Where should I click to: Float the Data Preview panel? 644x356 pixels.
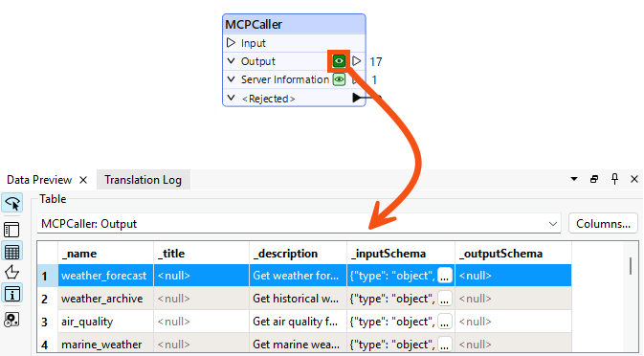tap(594, 179)
